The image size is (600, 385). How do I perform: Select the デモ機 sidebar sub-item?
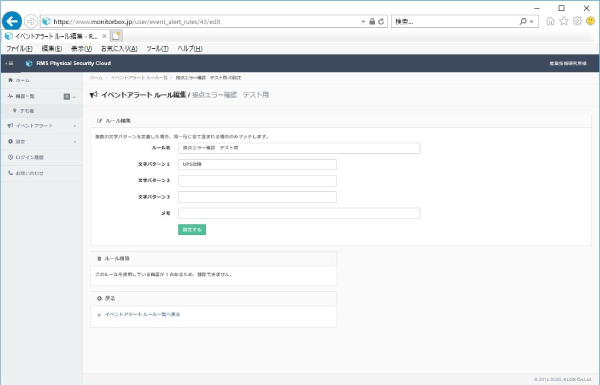point(41,111)
